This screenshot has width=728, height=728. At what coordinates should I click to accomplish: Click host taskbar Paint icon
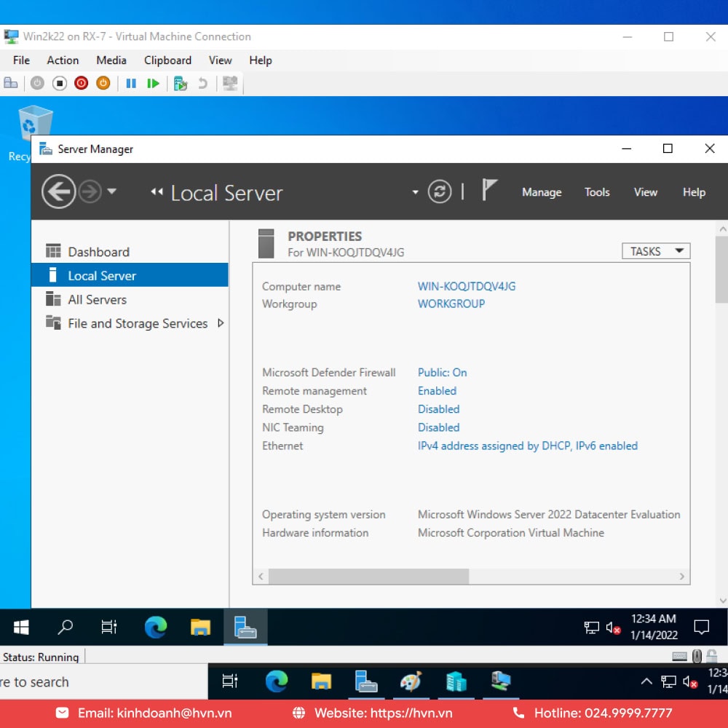click(411, 681)
